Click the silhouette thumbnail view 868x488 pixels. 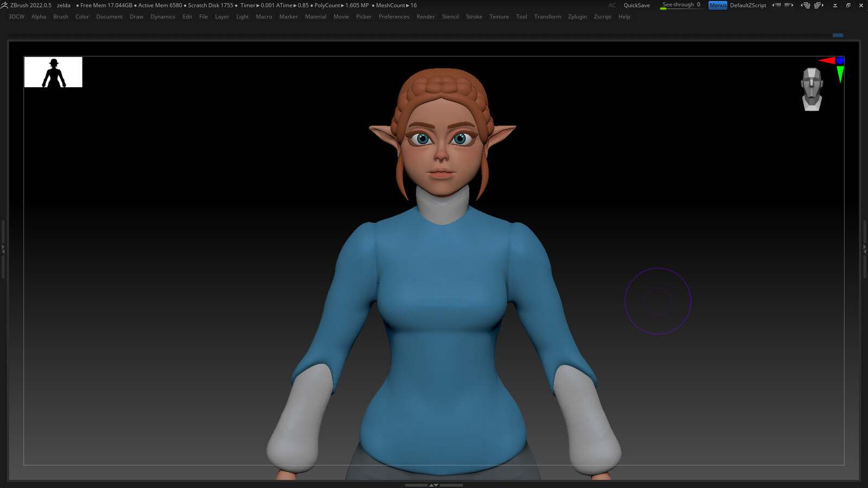[53, 72]
